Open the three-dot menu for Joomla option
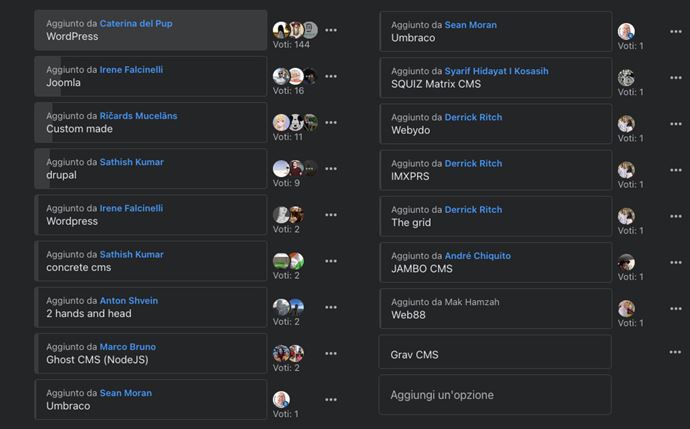The width and height of the screenshot is (690, 429). 331,76
